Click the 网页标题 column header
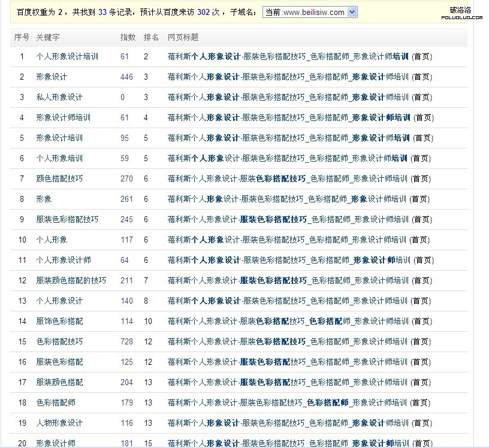The image size is (489, 448). [183, 37]
